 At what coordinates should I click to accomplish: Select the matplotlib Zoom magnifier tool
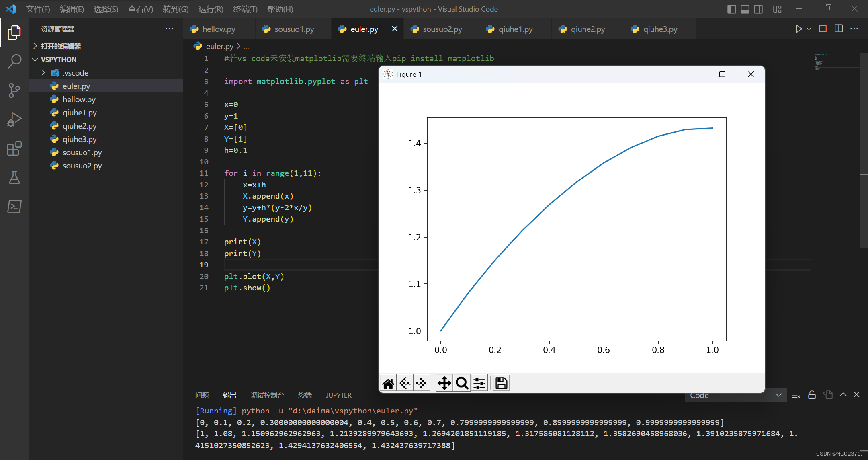click(462, 383)
